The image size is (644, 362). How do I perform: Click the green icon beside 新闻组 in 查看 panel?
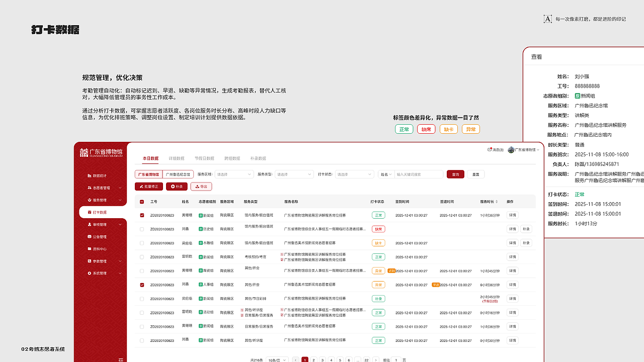coord(578,96)
